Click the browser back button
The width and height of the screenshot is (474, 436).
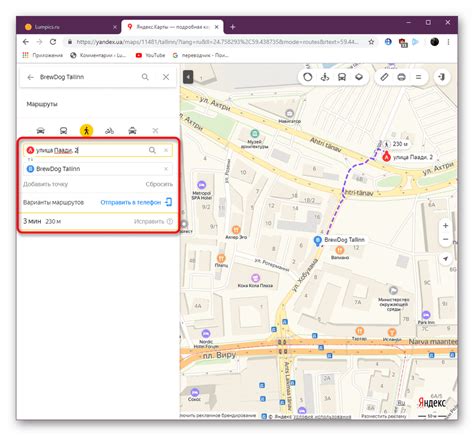[x=26, y=42]
